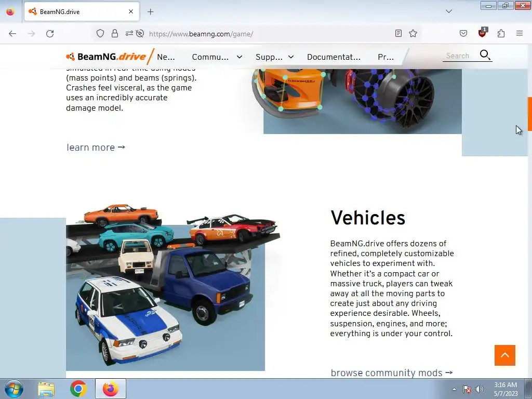The image size is (532, 399).
Task: Open the News menu item
Action: coord(166,57)
